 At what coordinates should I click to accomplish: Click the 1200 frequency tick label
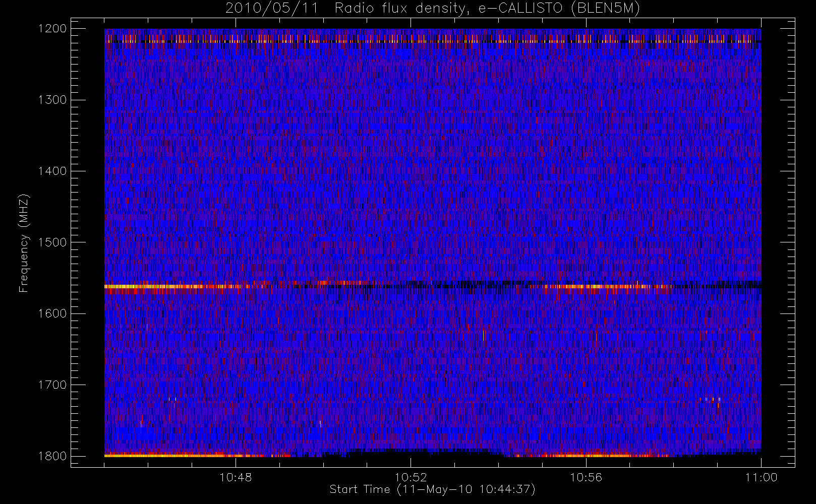pos(52,29)
